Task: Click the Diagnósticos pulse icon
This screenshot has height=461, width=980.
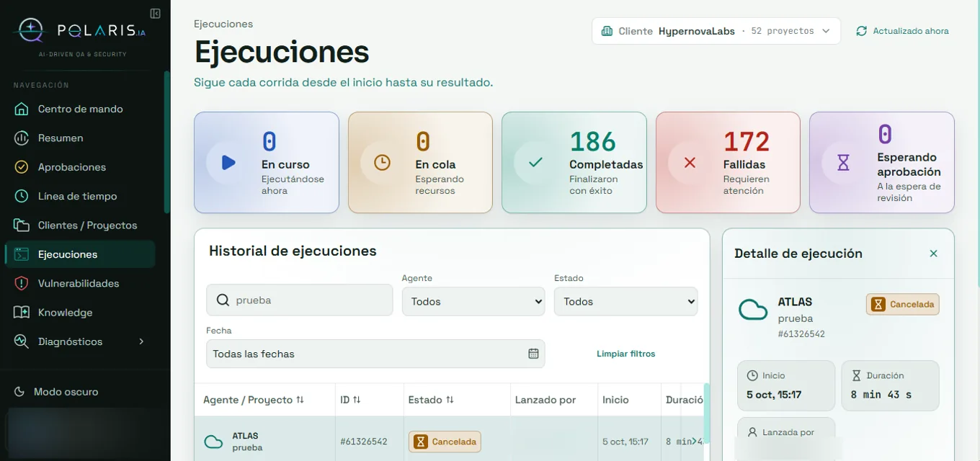Action: [22, 341]
